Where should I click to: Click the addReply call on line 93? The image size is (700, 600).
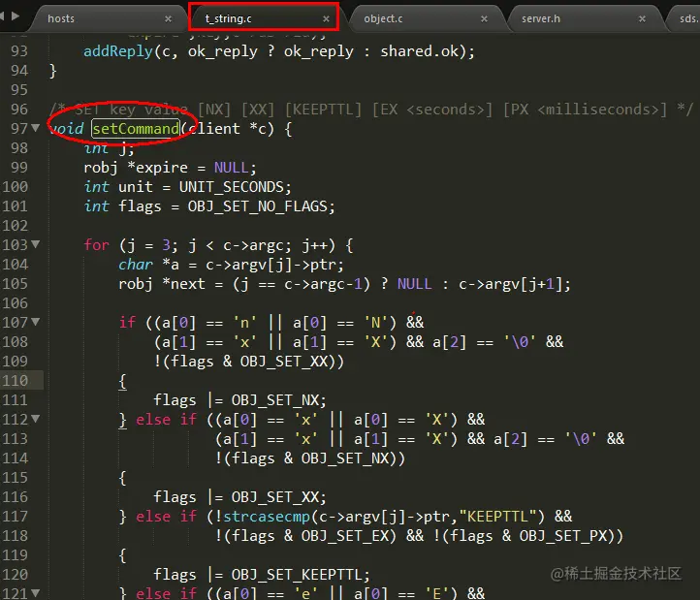pyautogui.click(x=118, y=51)
